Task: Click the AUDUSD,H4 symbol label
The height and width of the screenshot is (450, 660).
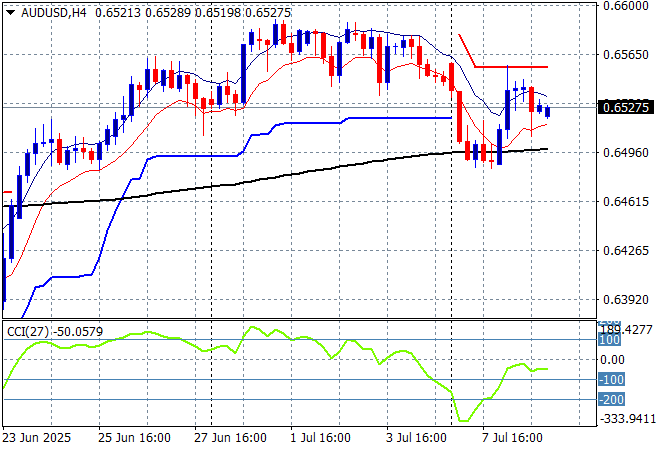Action: [53, 13]
